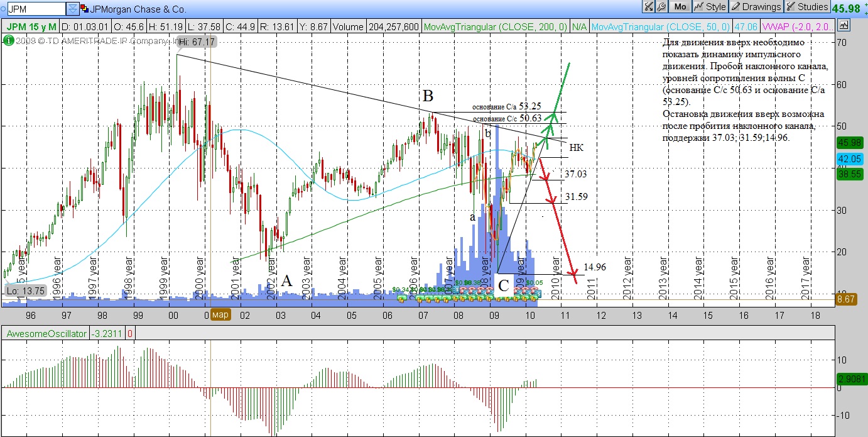Click the 38.55 green price tag
868x437 pixels.
850,174
